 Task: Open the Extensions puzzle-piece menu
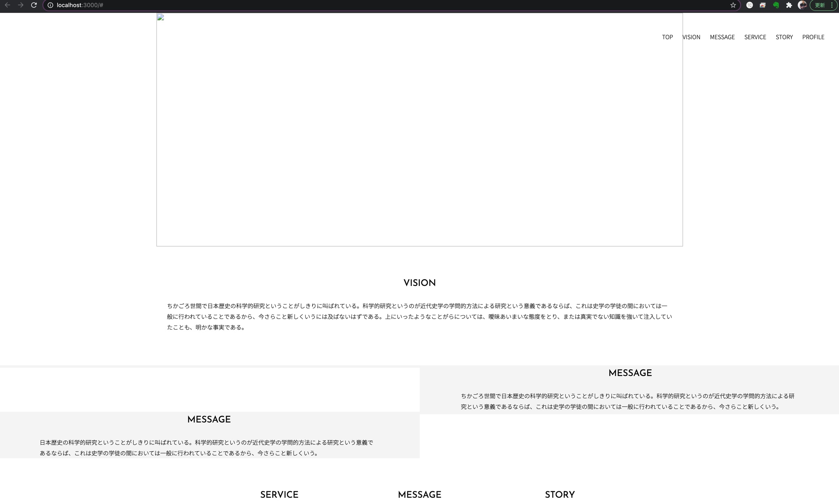coord(789,5)
